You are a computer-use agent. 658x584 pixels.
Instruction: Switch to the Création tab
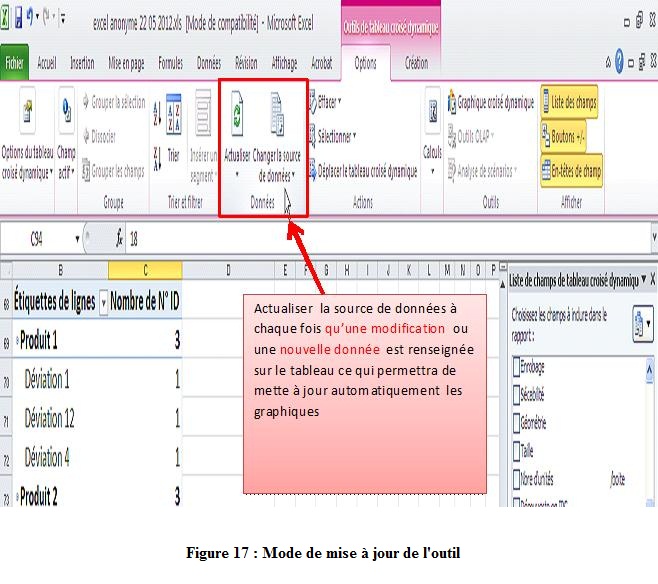(416, 63)
